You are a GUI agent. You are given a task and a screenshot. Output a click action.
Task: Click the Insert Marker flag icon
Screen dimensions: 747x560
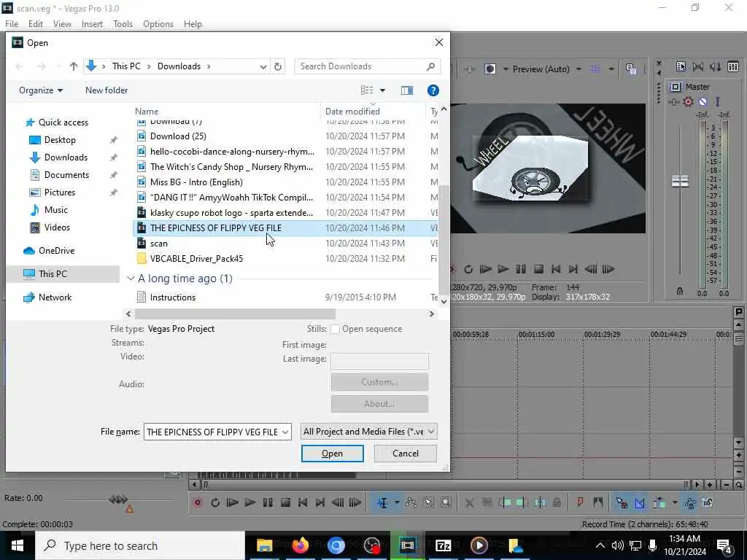point(580,502)
